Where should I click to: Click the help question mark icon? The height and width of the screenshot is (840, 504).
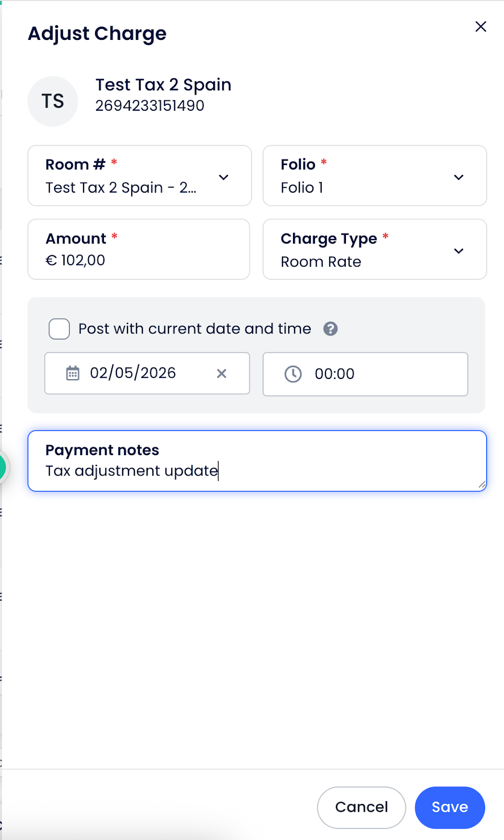[x=330, y=329]
